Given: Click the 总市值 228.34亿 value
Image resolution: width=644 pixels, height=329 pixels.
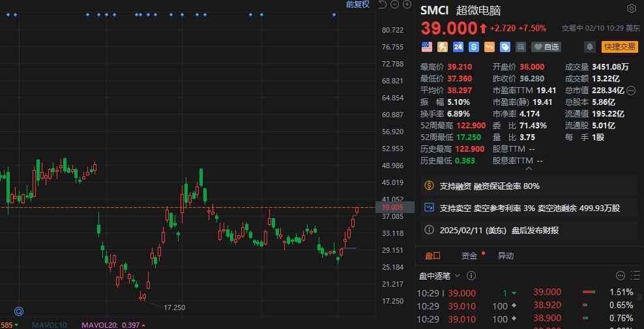Looking at the screenshot, I should coord(608,91).
